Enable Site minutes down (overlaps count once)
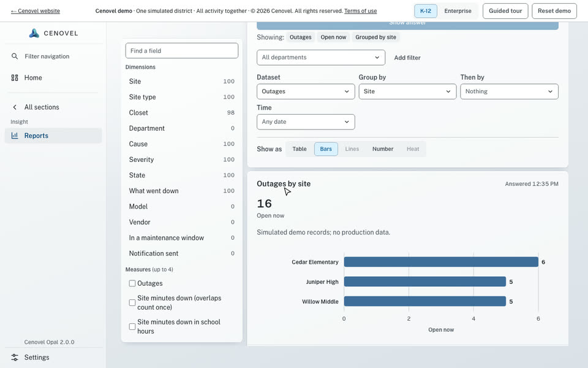This screenshot has width=588, height=368. 132,302
